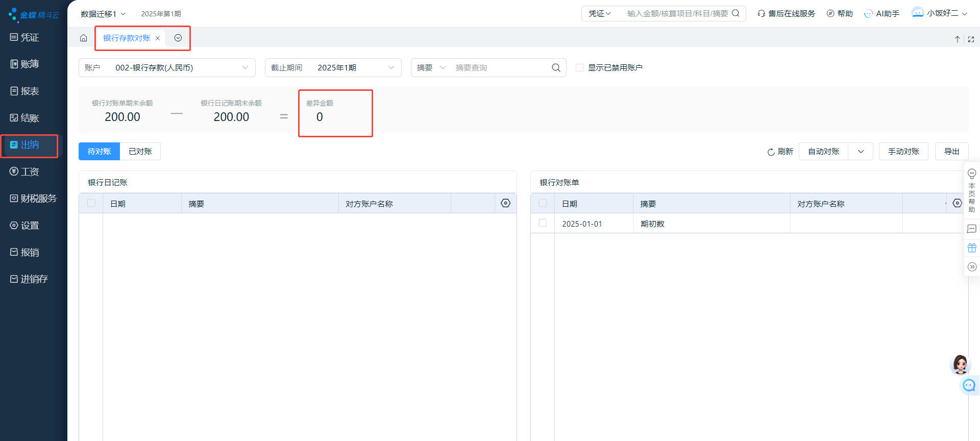Click the 摘要查询 search input field
Screen dimensions: 980x441
coord(500,68)
